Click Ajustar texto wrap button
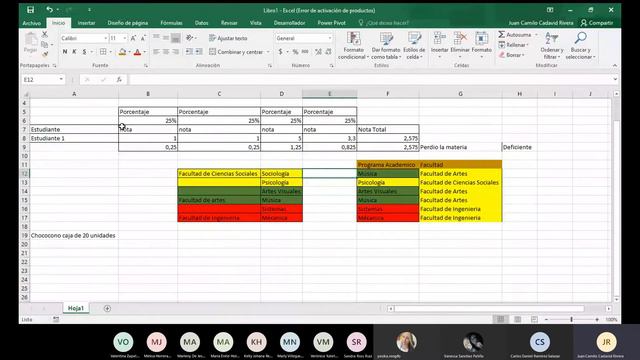 228,38
